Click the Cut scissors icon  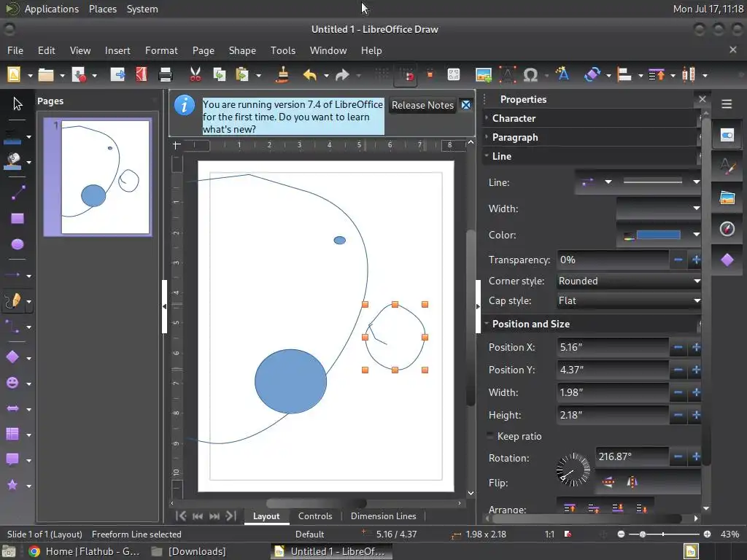click(196, 75)
